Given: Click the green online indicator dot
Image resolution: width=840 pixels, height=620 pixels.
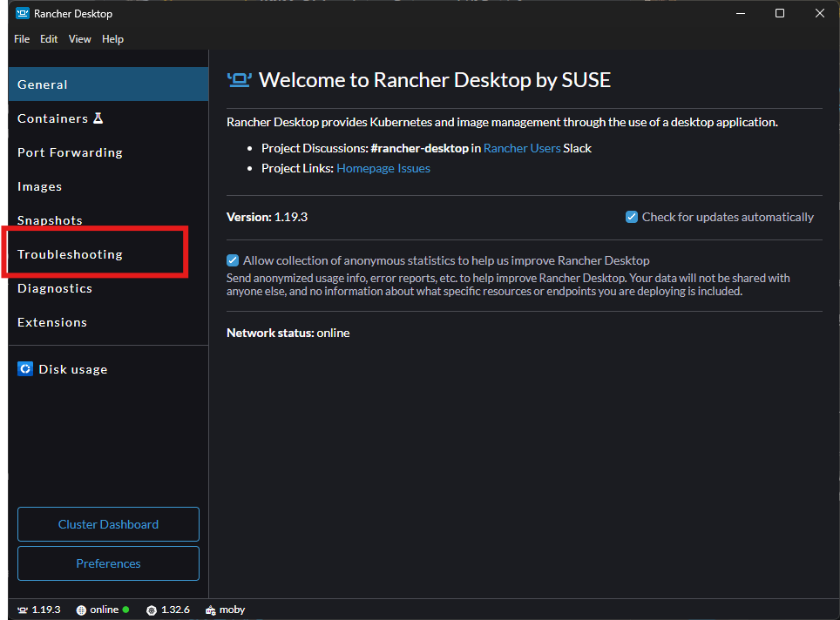Looking at the screenshot, I should 125,610.
